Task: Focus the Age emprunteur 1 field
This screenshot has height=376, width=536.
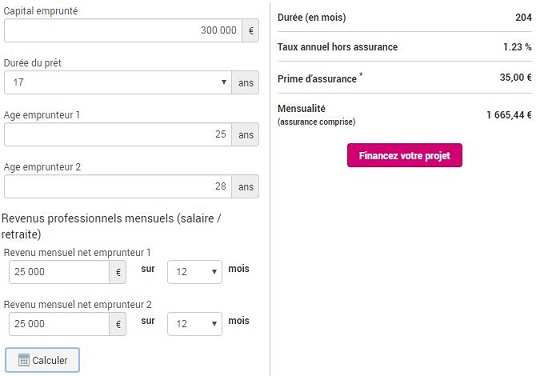Action: 118,135
